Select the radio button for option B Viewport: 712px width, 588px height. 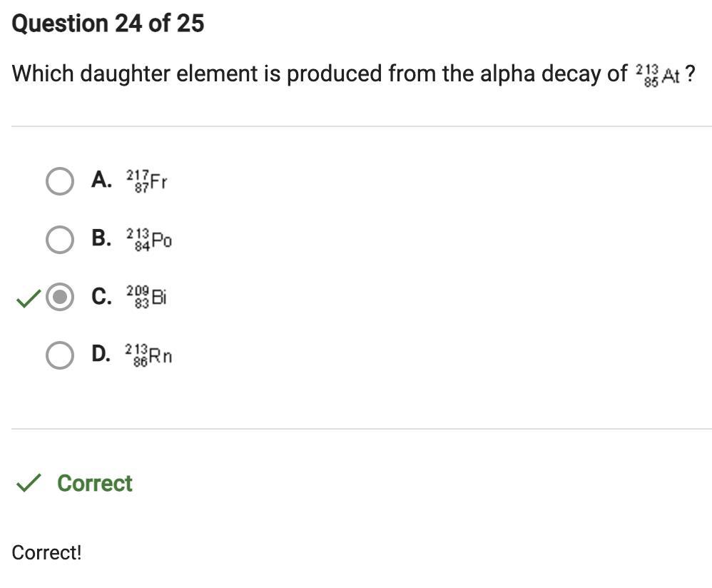tap(60, 239)
